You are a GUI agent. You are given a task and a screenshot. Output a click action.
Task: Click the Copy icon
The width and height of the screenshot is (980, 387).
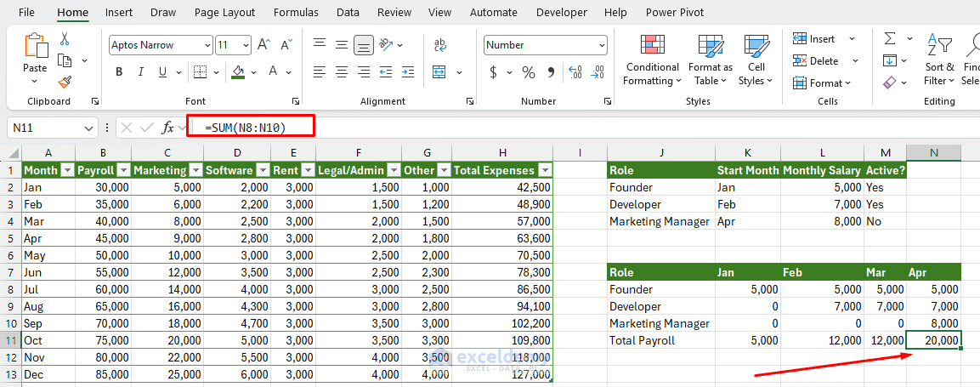(65, 60)
